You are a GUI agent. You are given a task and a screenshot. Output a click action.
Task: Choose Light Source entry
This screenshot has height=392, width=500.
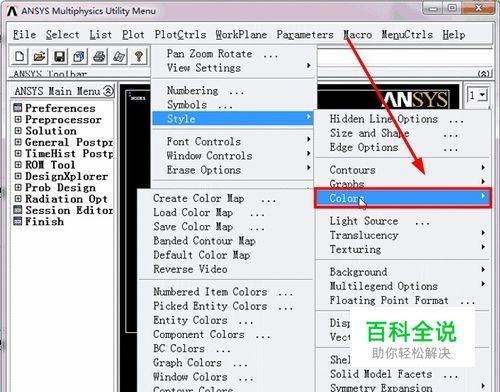[x=402, y=221]
